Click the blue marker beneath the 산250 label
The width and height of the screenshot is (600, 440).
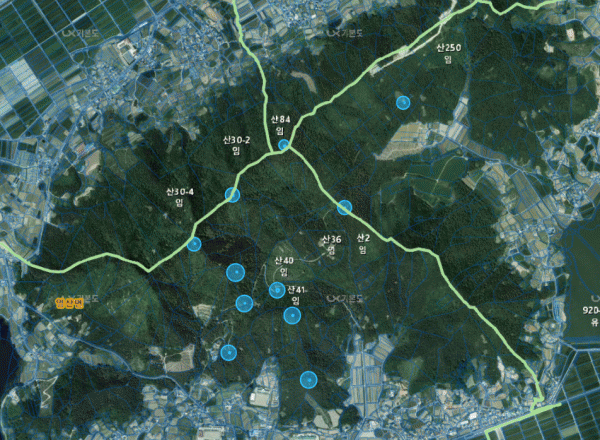[402, 102]
